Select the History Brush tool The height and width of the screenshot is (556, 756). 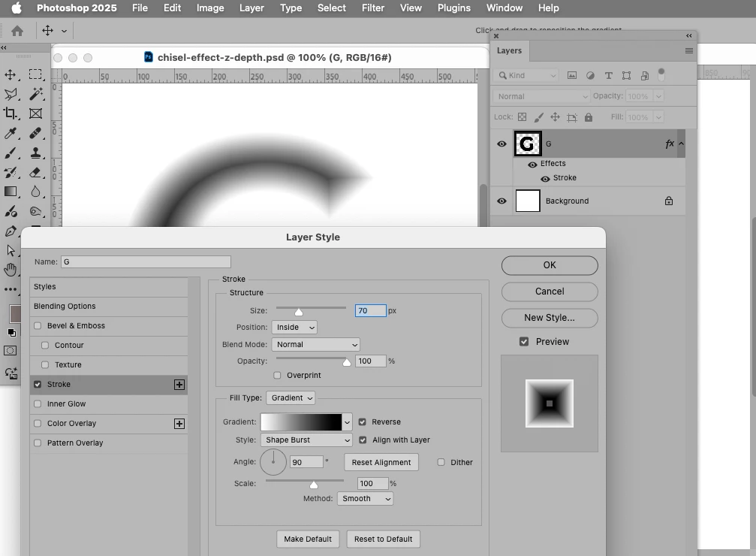[10, 172]
